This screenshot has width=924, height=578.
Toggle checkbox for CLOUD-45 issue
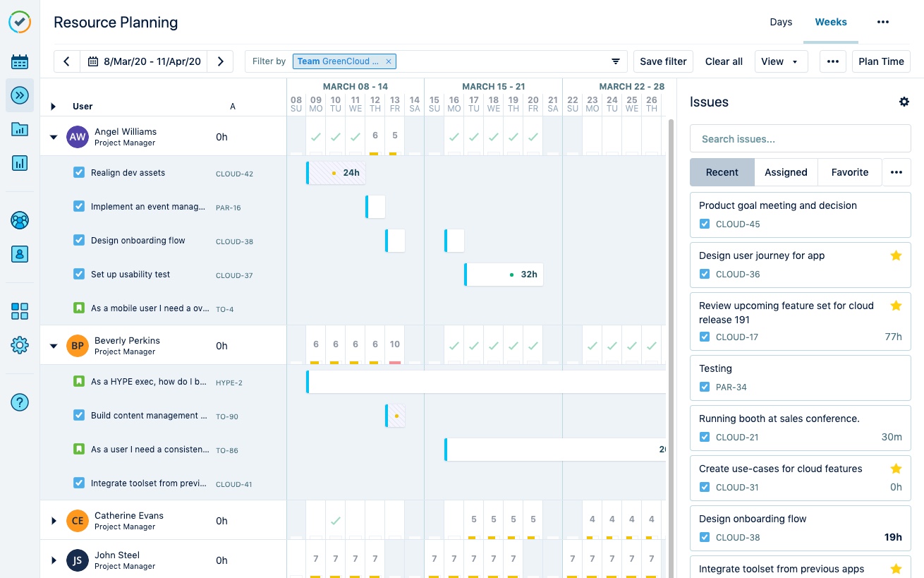704,224
